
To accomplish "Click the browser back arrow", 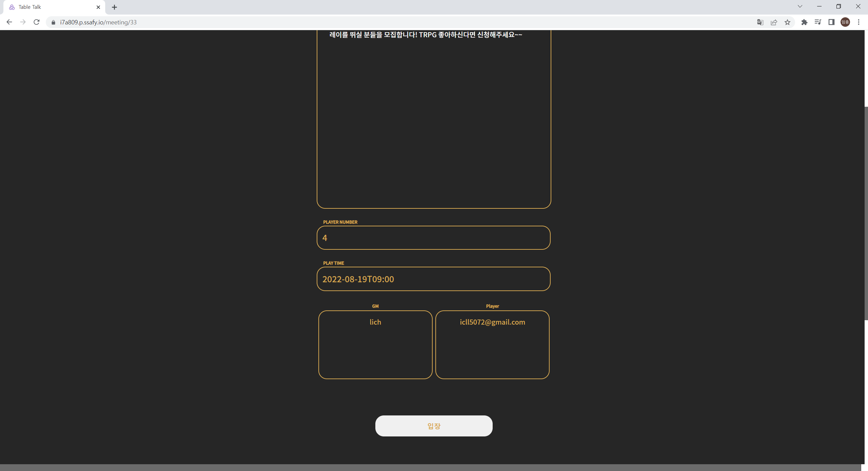I will click(9, 22).
